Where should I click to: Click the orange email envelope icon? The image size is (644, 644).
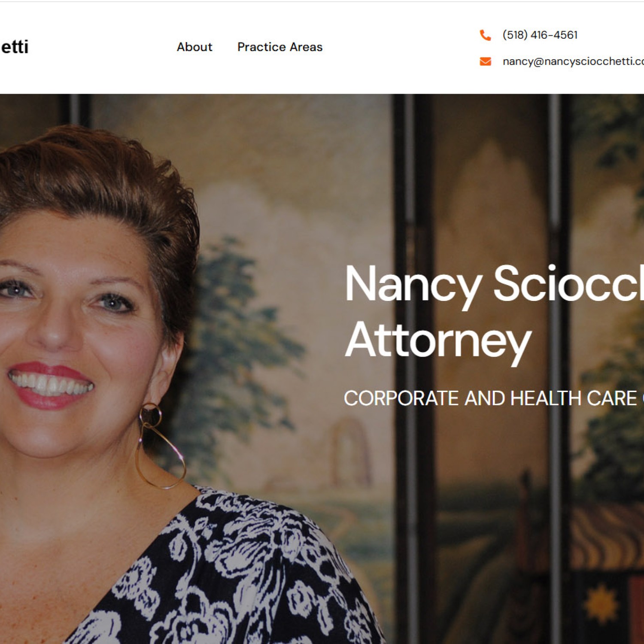(485, 61)
